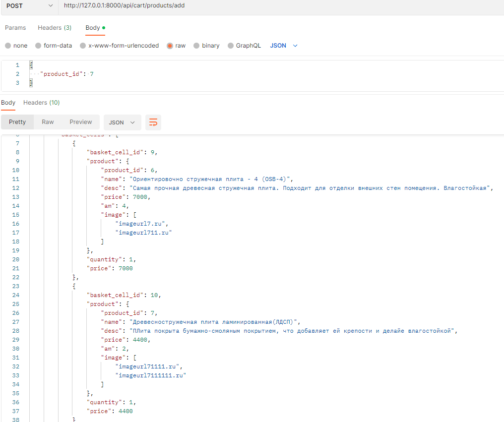The height and width of the screenshot is (422, 504).
Task: Select the none body type radio
Action: pos(8,46)
